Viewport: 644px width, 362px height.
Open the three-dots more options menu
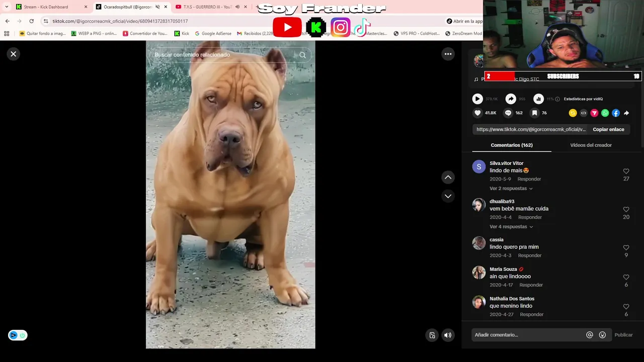[x=448, y=54]
